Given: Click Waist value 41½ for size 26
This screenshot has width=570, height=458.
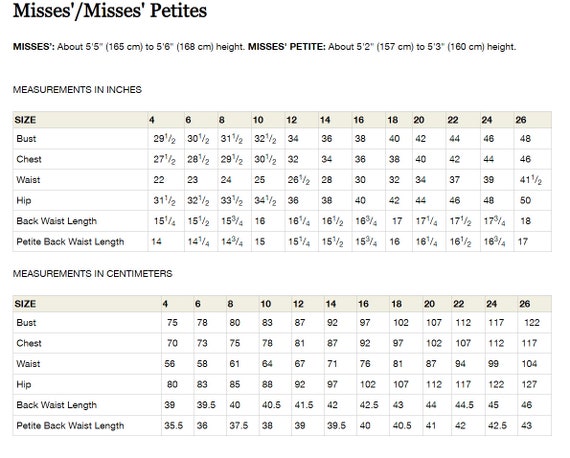Looking at the screenshot, I should 531,180.
